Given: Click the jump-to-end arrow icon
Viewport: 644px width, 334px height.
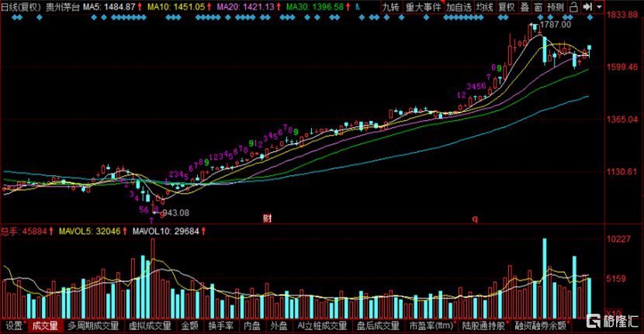Looking at the screenshot, I should [587, 7].
